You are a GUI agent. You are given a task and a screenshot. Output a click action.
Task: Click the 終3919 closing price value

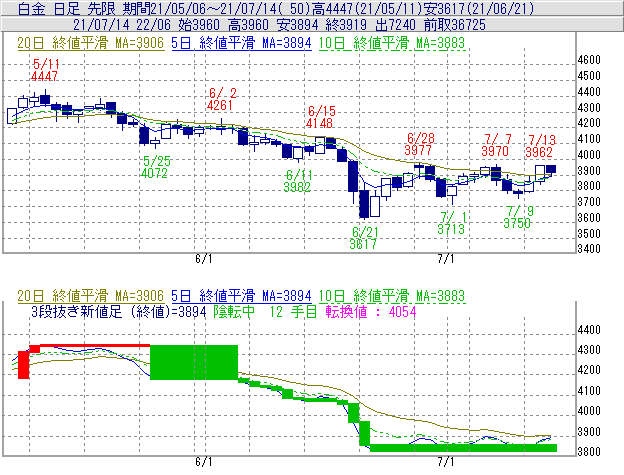346,25
